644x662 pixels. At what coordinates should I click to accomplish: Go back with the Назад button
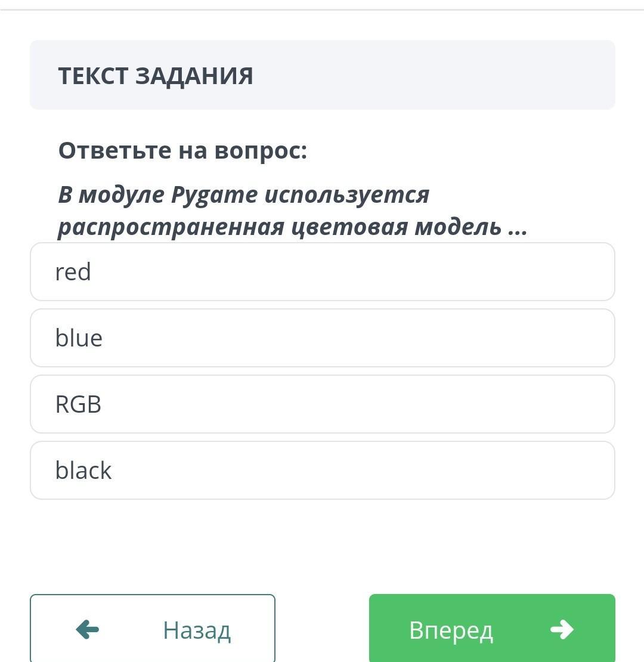[x=153, y=629]
